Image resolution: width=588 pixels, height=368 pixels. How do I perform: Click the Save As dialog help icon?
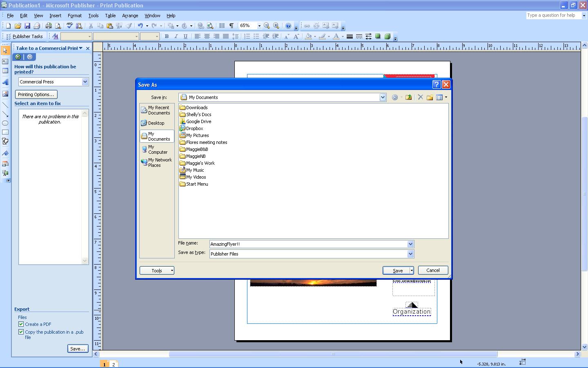[436, 85]
